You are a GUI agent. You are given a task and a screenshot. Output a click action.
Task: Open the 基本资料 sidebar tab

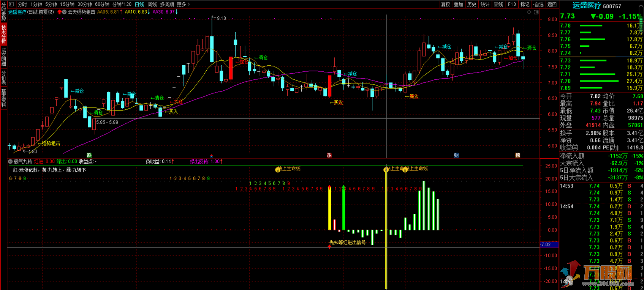tap(3, 98)
